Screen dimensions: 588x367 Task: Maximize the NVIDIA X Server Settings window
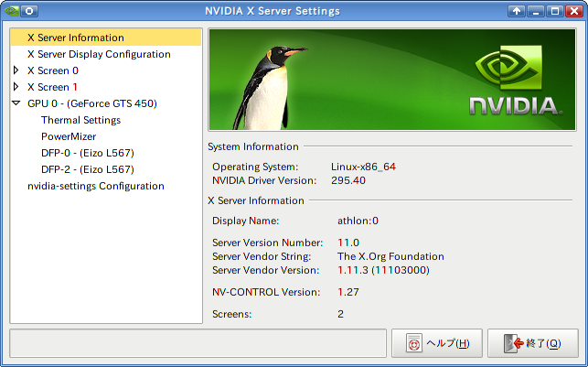(x=555, y=11)
